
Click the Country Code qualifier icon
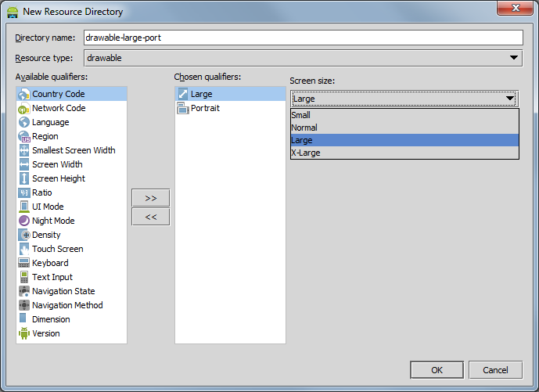point(24,94)
